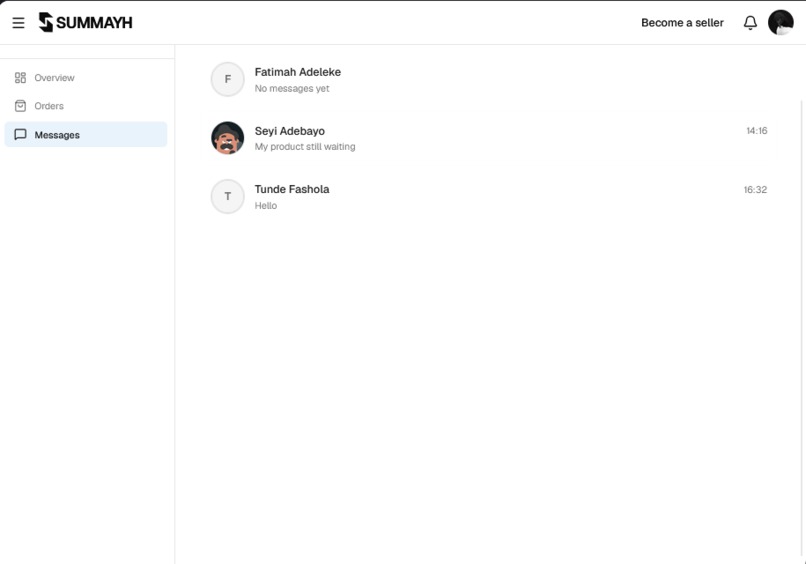Click the 14:16 timestamp

(757, 131)
